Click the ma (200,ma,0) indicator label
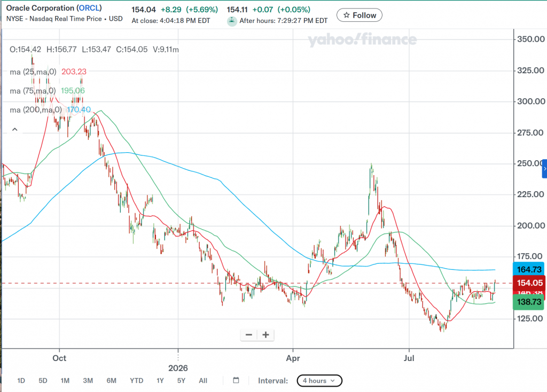This screenshot has width=547, height=392. coord(36,110)
